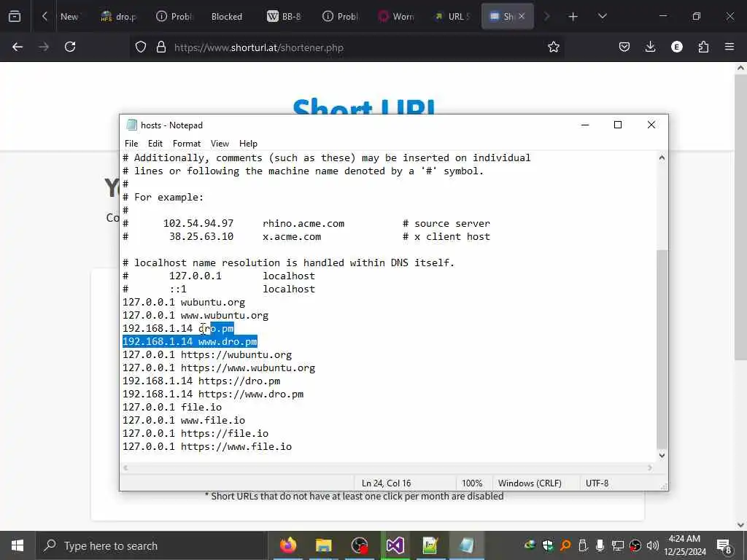Open OBS Studio taskbar icon

tap(359, 545)
